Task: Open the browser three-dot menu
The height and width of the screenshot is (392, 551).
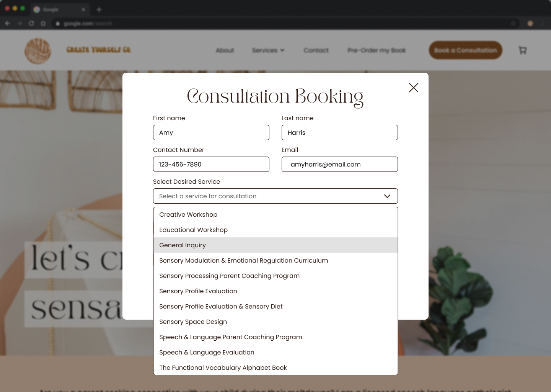Action: coord(543,23)
